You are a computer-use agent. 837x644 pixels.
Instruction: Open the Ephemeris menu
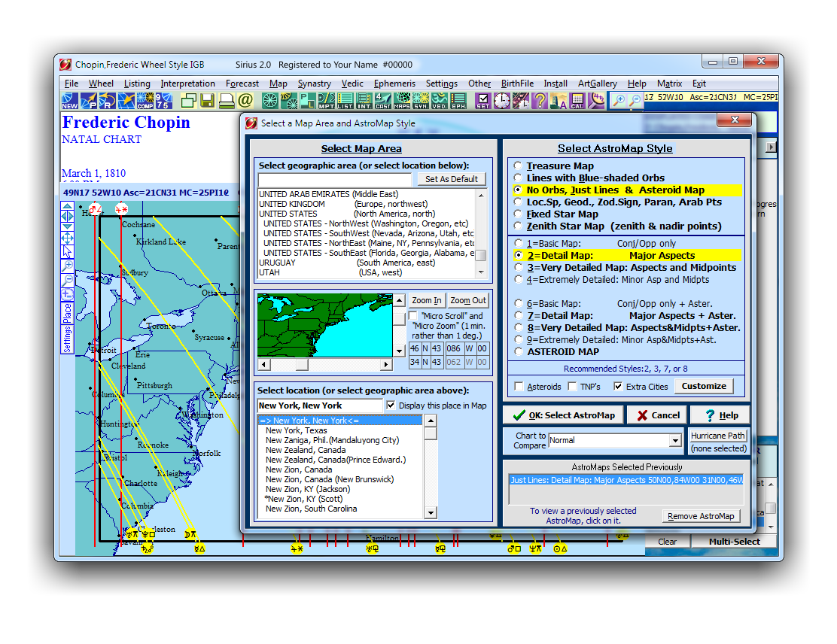point(394,84)
